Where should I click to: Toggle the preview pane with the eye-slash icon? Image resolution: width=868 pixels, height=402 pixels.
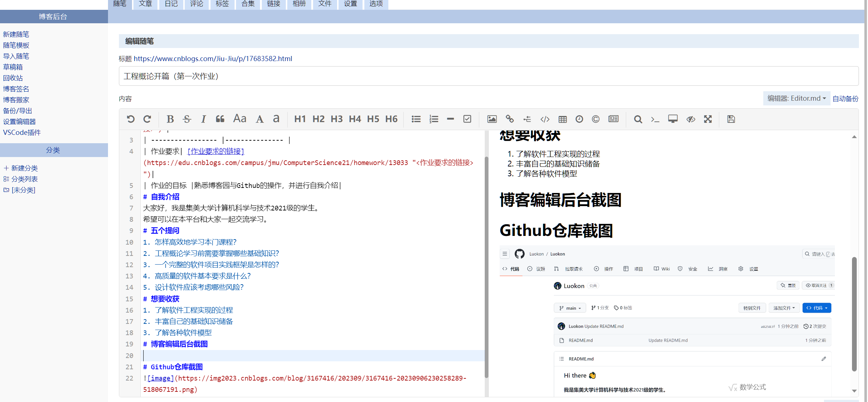click(691, 119)
